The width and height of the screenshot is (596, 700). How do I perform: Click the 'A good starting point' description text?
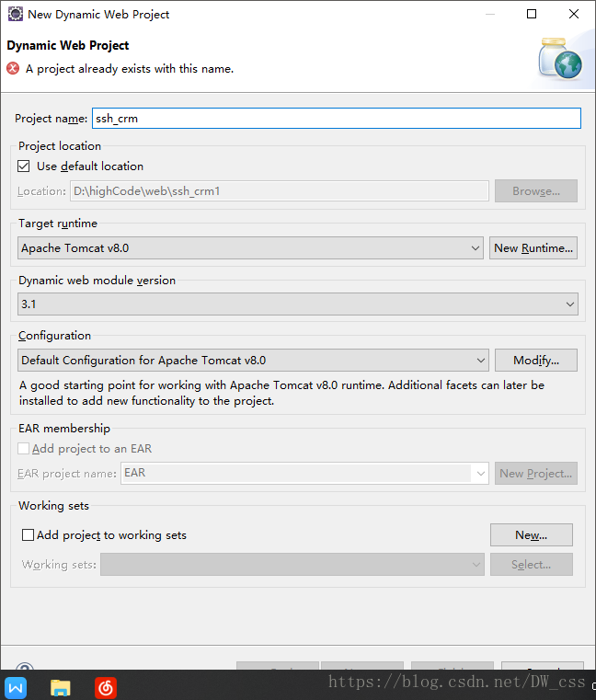click(x=281, y=393)
